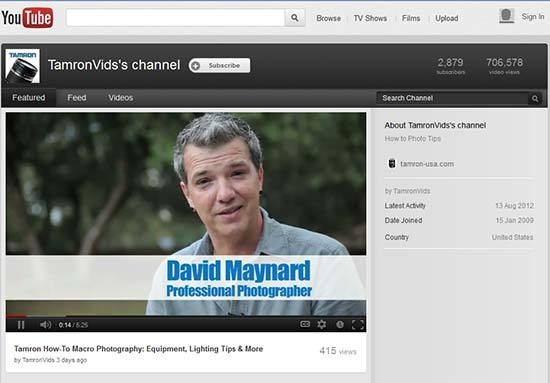Toggle closed captions CC button

305,324
